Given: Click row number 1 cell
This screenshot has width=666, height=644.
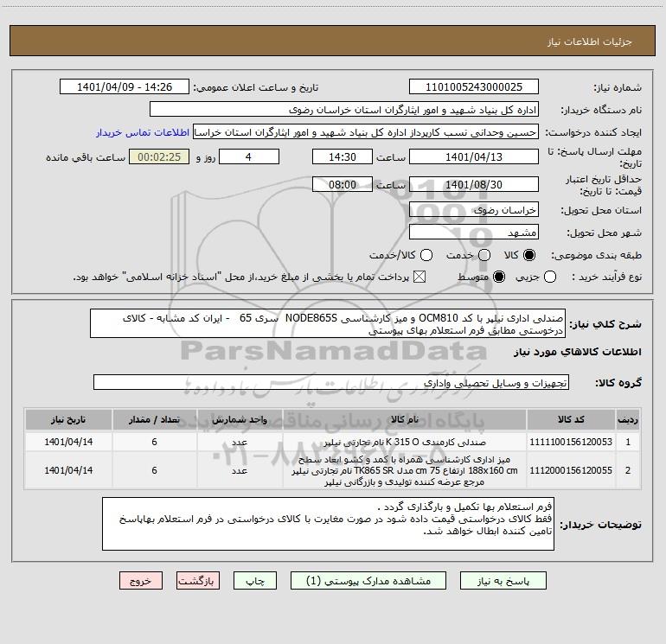Looking at the screenshot, I should (628, 442).
